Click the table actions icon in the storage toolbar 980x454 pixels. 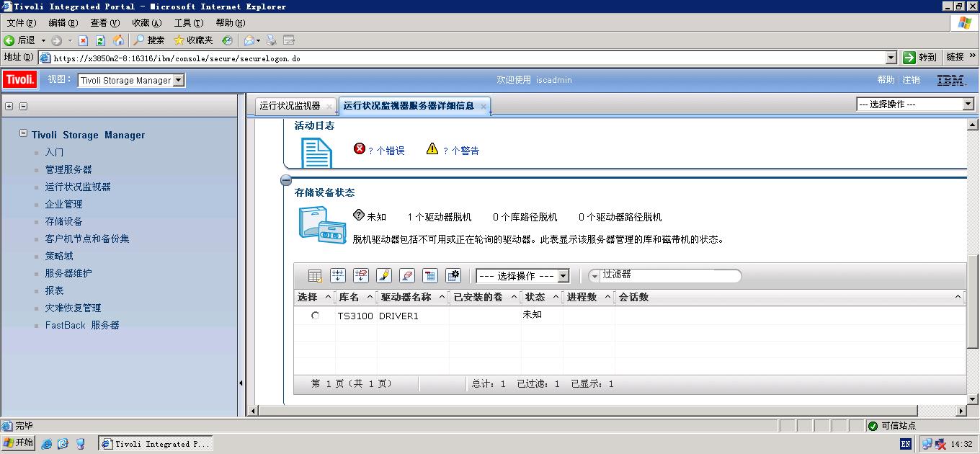[x=315, y=275]
